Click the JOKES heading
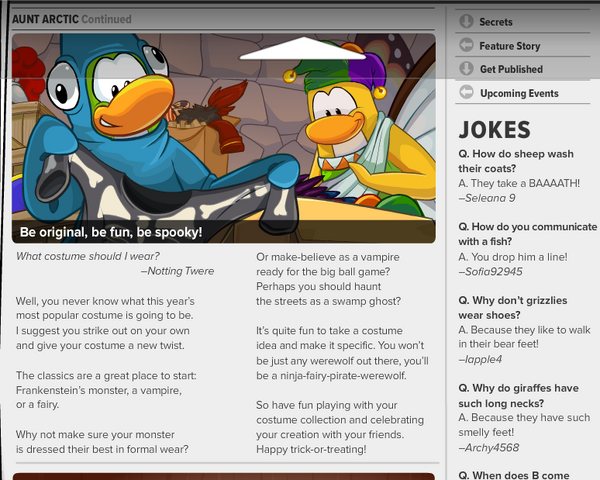The width and height of the screenshot is (600, 480). (494, 130)
